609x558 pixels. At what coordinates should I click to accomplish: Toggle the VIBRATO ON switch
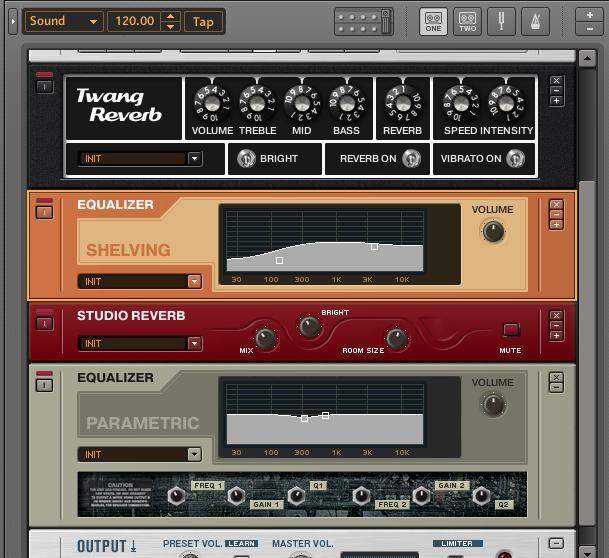click(515, 158)
